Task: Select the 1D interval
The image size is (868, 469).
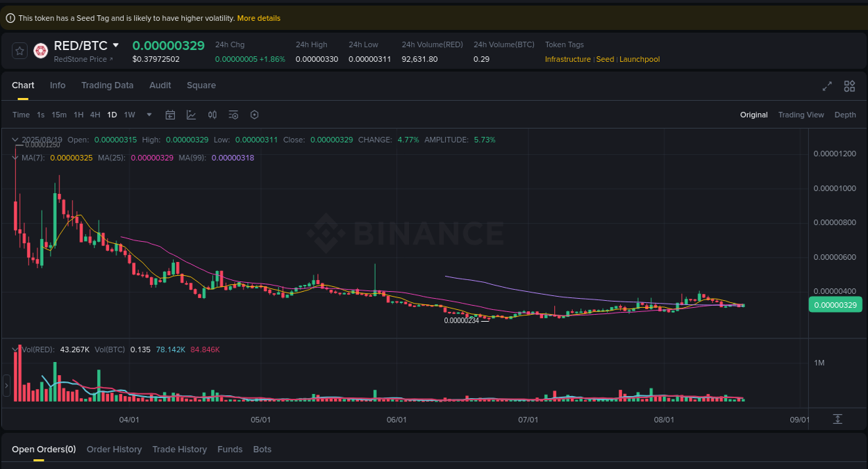Action: pyautogui.click(x=112, y=115)
